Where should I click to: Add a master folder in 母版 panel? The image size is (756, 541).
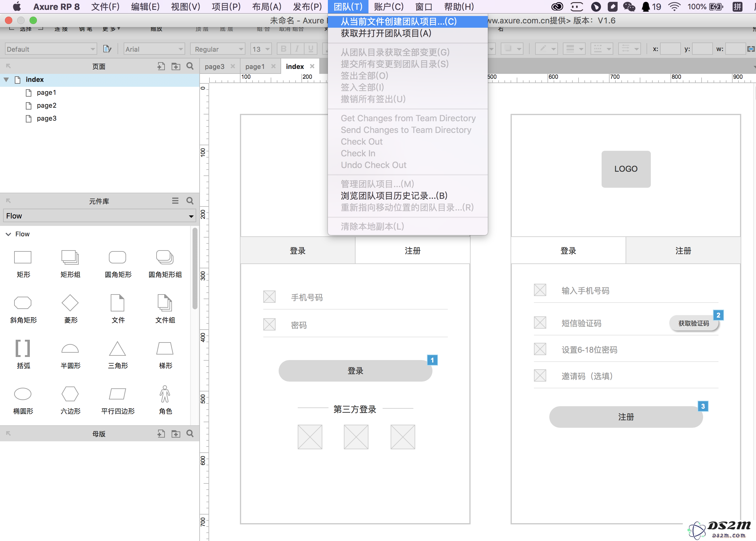point(176,433)
